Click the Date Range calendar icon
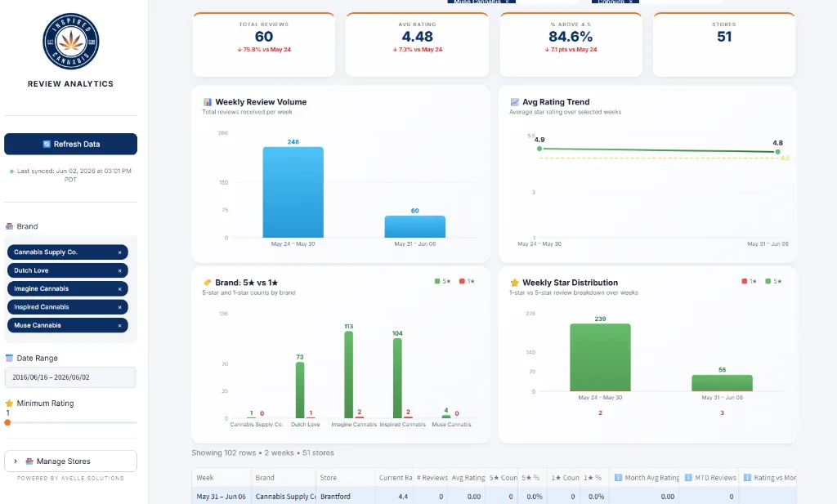The image size is (837, 504). 9,358
